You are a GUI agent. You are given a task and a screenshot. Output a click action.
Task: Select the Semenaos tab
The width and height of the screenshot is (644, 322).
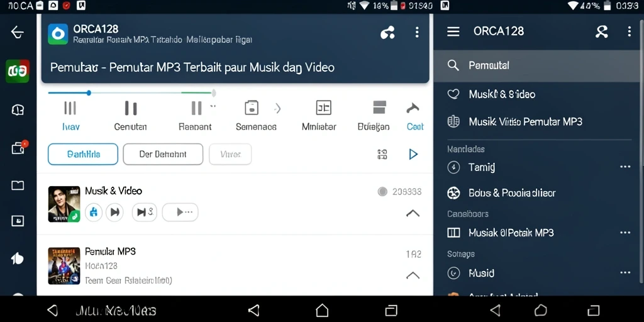pos(256,116)
